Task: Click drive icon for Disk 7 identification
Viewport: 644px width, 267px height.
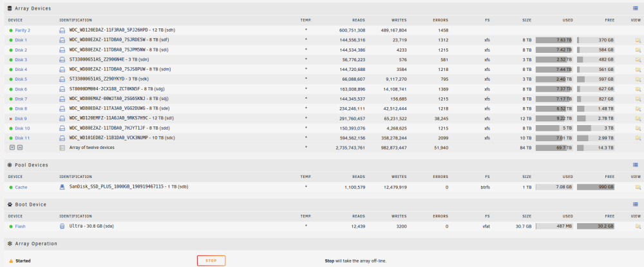Action: 62,99
